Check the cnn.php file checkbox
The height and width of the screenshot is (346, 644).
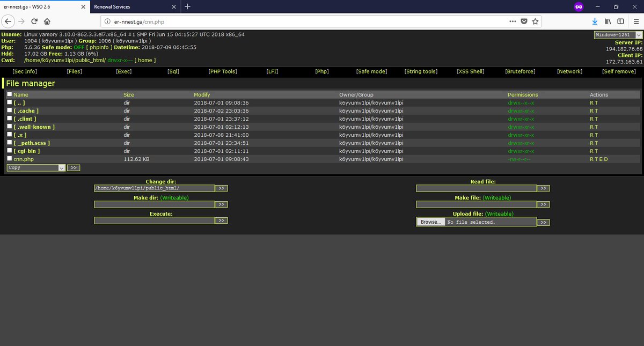pos(9,159)
